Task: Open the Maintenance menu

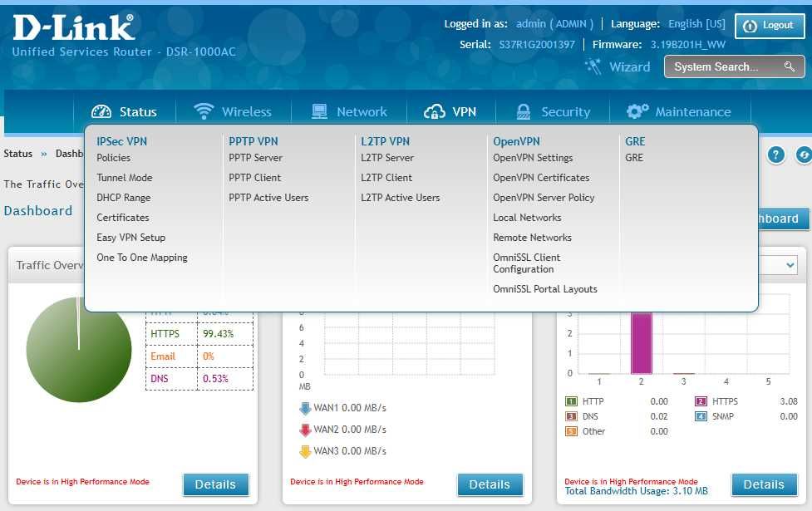Action: (679, 112)
